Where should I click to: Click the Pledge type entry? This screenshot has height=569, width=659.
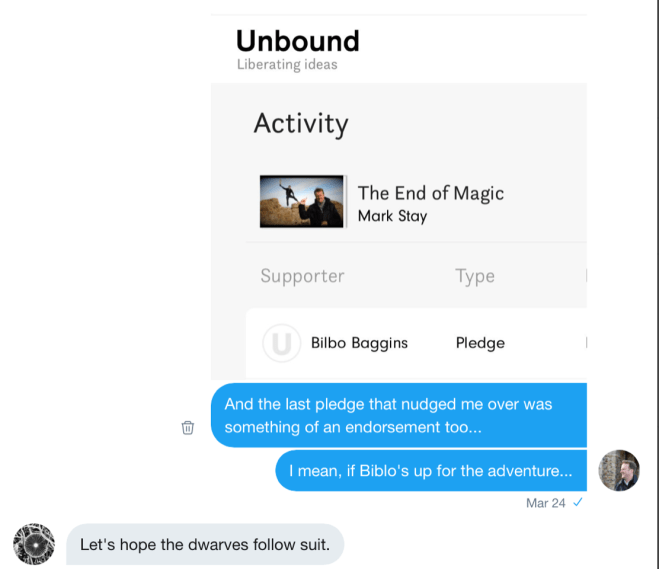pyautogui.click(x=480, y=343)
